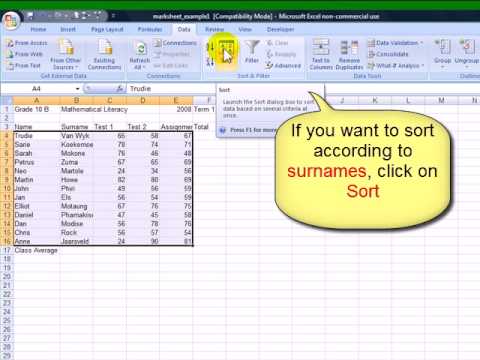The width and height of the screenshot is (480, 360).
Task: Click Press F1 for more help link
Action: [248, 130]
